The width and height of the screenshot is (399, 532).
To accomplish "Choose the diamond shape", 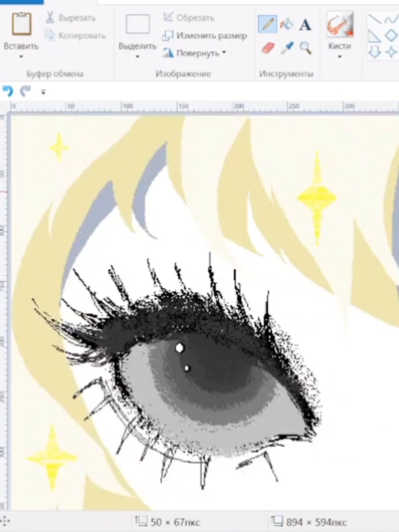I will (x=392, y=36).
